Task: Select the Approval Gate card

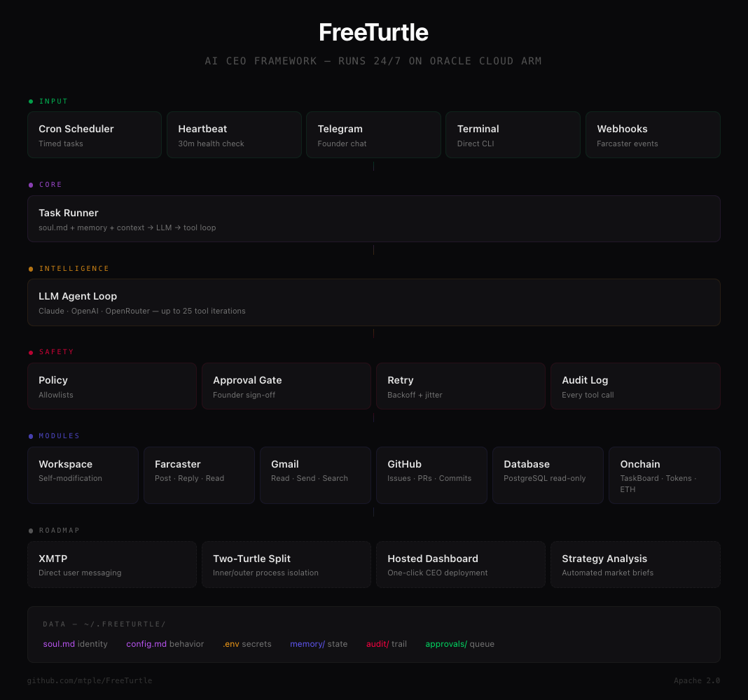Action: click(286, 386)
